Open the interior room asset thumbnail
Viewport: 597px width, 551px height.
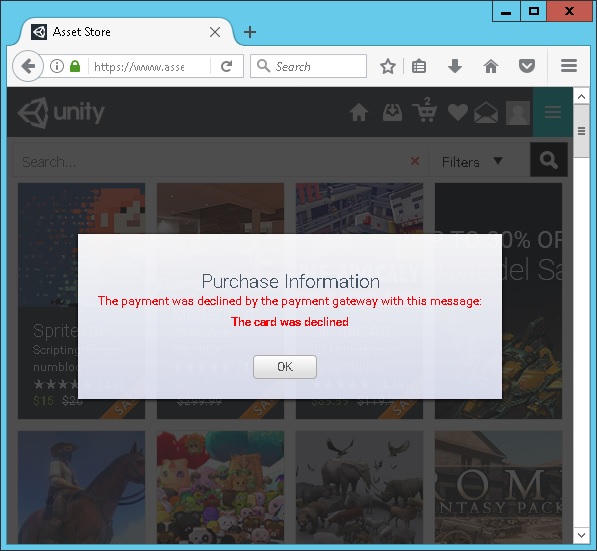click(x=220, y=208)
